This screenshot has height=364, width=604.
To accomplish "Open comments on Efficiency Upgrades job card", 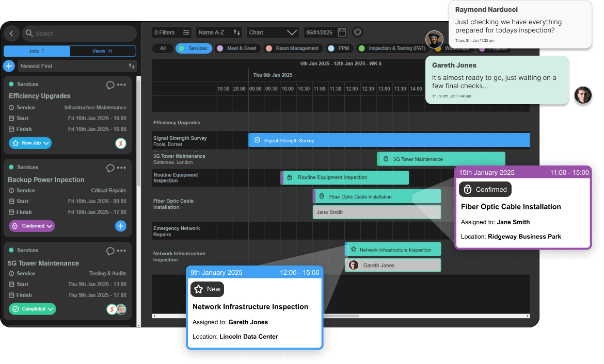I will [x=110, y=85].
